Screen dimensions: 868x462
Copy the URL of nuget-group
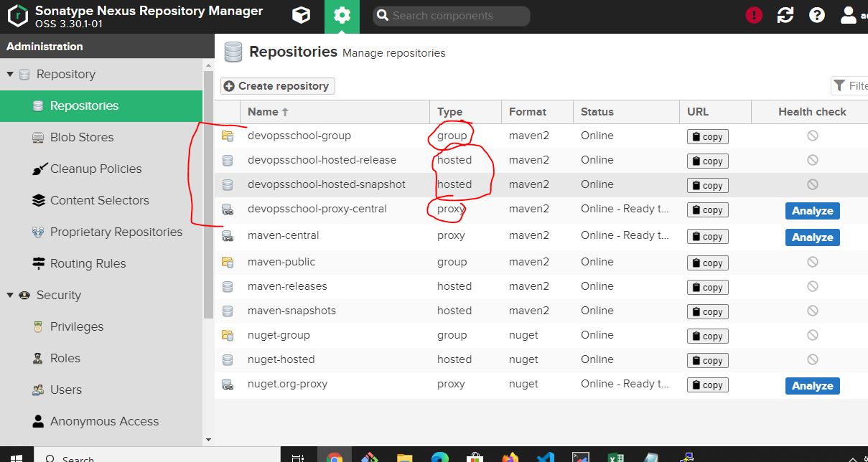tap(708, 336)
